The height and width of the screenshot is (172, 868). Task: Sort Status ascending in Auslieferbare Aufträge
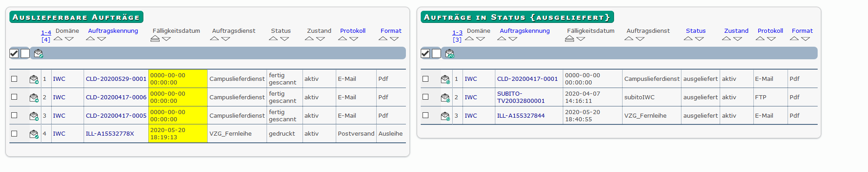click(x=273, y=39)
